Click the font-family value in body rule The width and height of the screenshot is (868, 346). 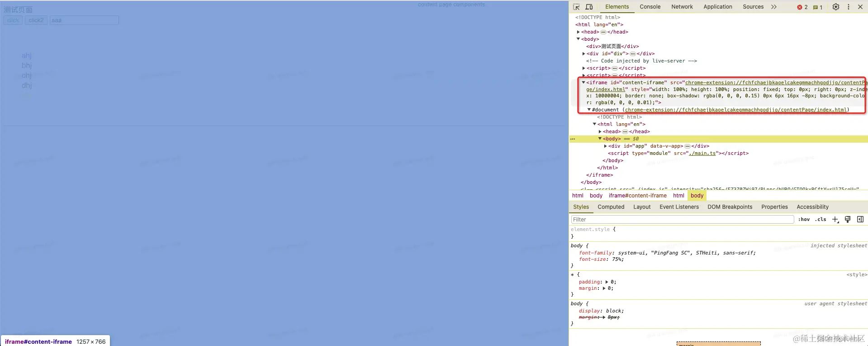tap(685, 253)
